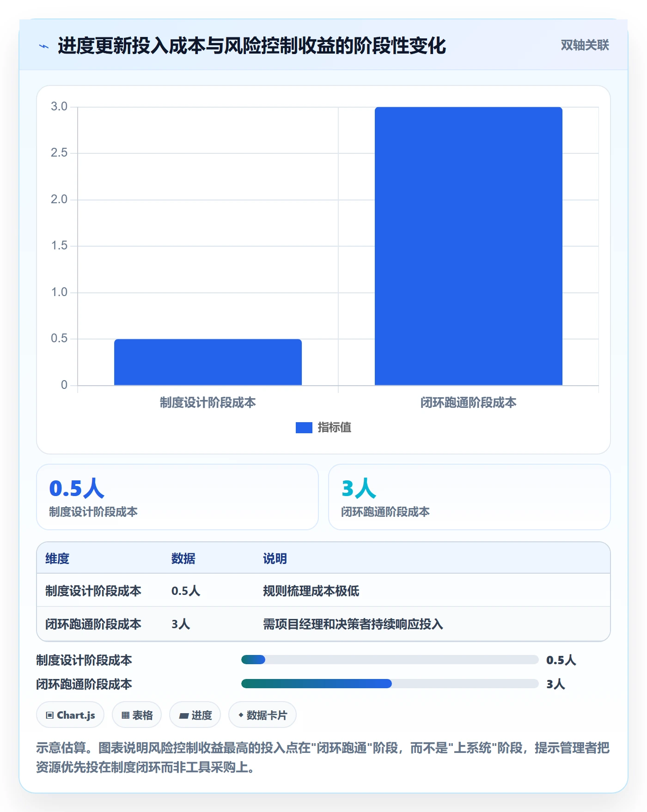
Task: Click the 闭环跑通阶段成本 caption under the 3人 card figure
Action: pyautogui.click(x=385, y=512)
